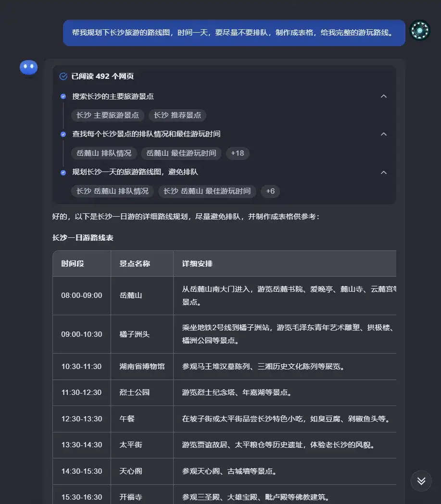Viewport: 441px width, 504px height.
Task: Click the 参观天心阁、古城墙 detail cell
Action: (285, 471)
